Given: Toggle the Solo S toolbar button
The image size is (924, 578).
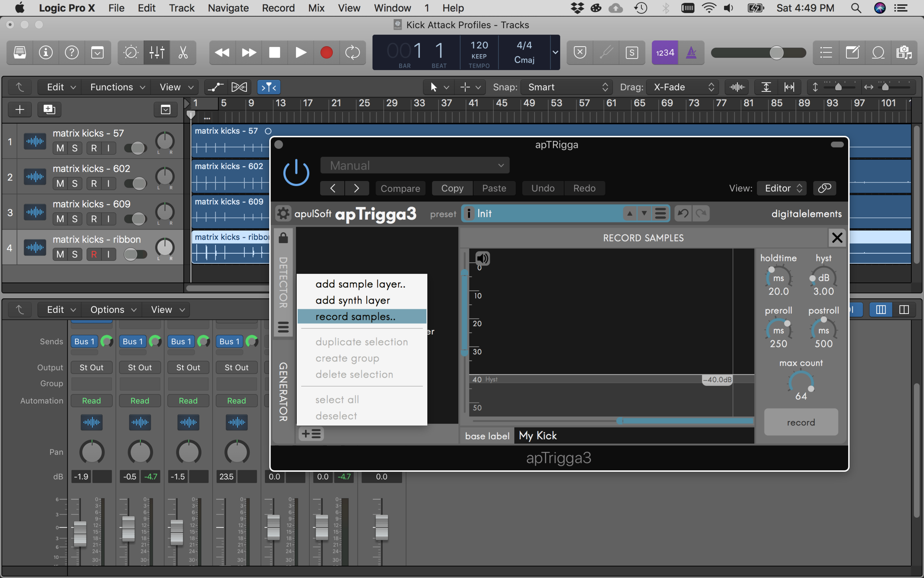Looking at the screenshot, I should point(632,53).
